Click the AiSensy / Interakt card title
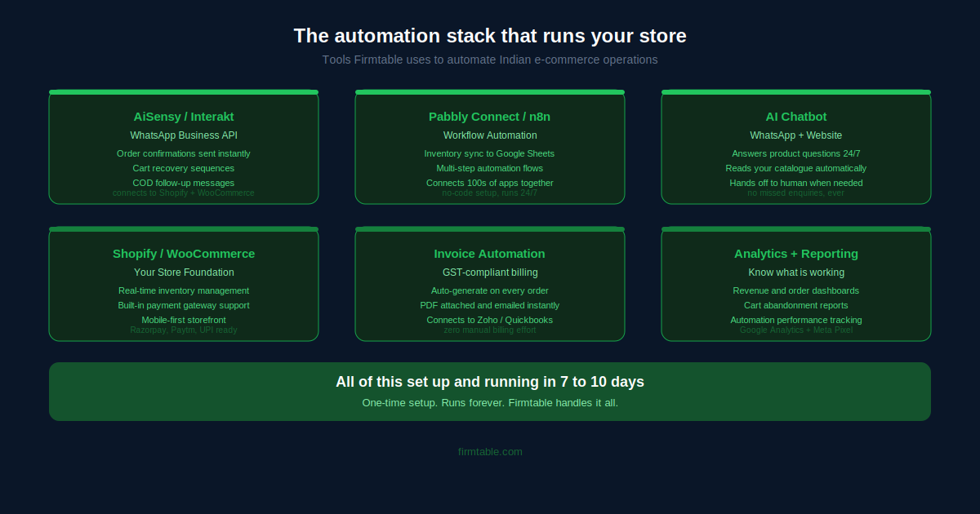 click(184, 117)
